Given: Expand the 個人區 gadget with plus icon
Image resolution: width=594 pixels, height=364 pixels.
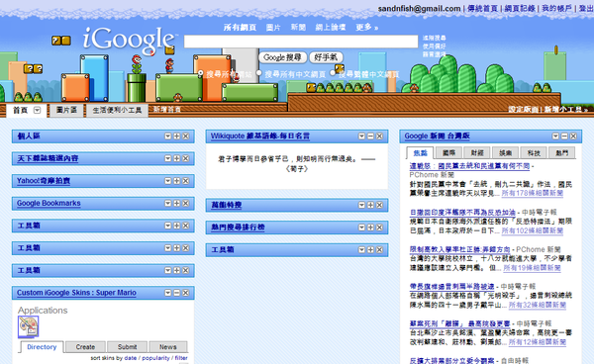Looking at the screenshot, I should point(177,136).
